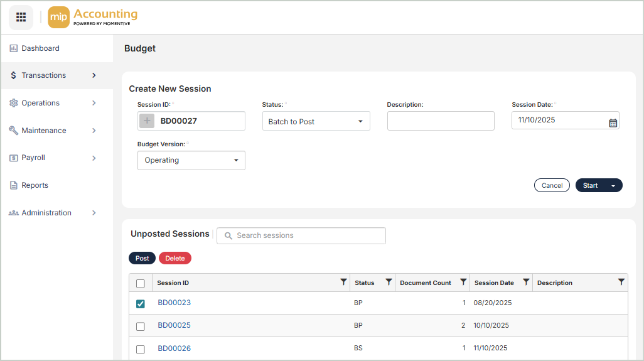The height and width of the screenshot is (361, 644).
Task: Open filter for Session Date column
Action: 526,283
